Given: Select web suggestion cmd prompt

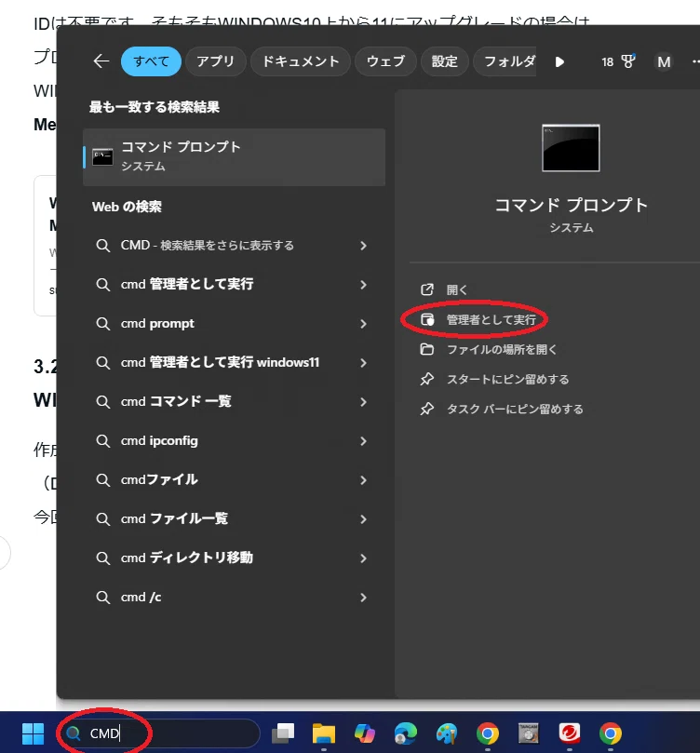Looking at the screenshot, I should click(234, 324).
